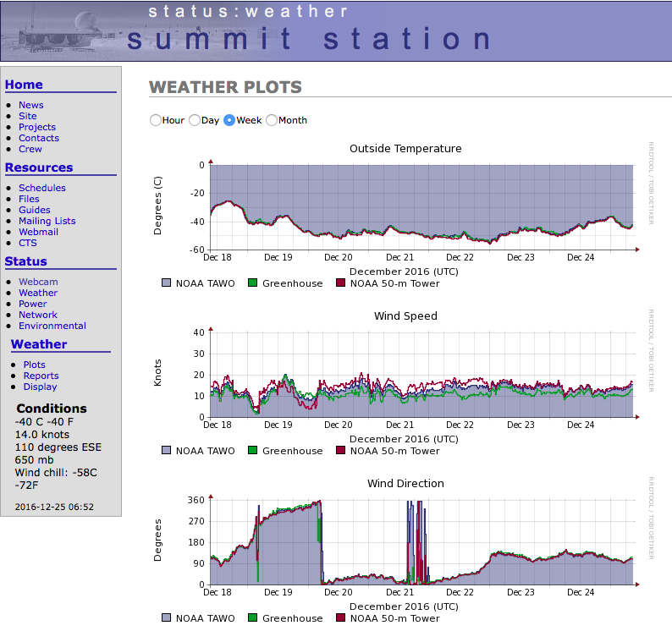Viewport: 672px width, 631px height.
Task: Choose the Month time range option
Action: [272, 120]
